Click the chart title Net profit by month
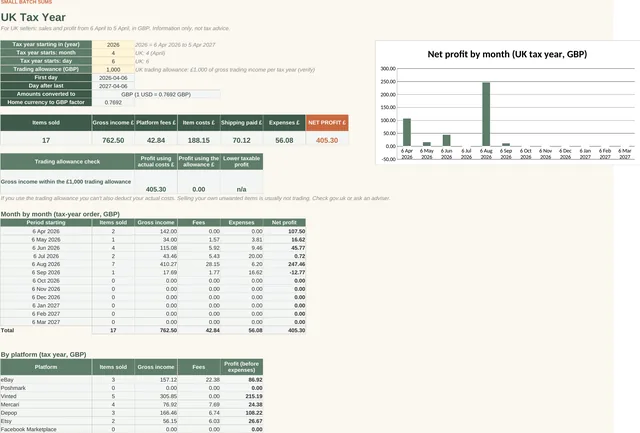Screen dimensions: 640x433 pos(507,54)
